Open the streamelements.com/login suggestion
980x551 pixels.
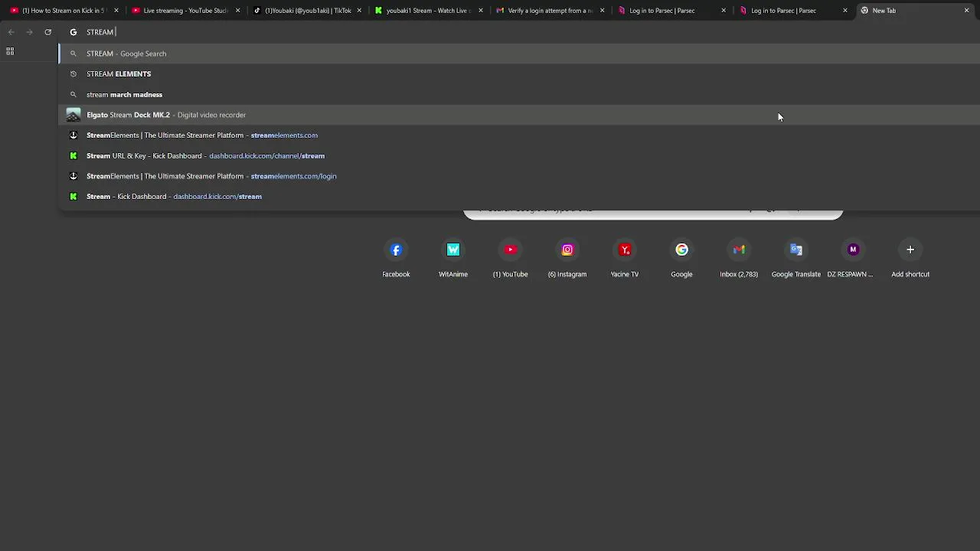tap(519, 176)
